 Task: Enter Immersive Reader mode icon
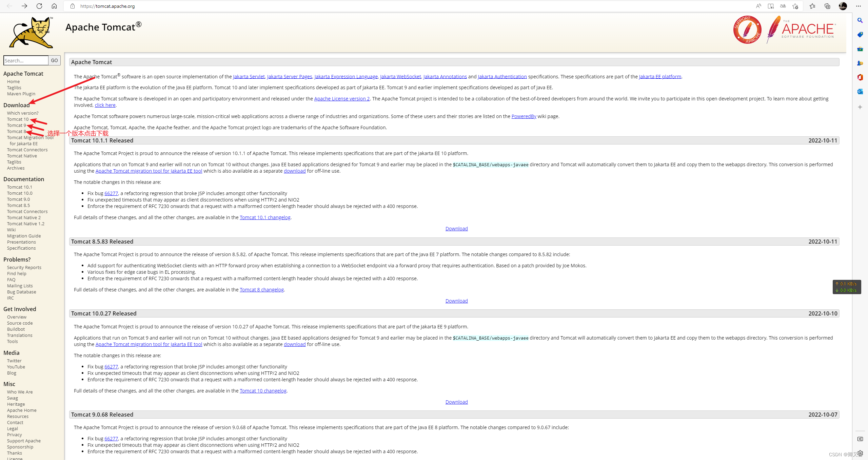tap(771, 6)
